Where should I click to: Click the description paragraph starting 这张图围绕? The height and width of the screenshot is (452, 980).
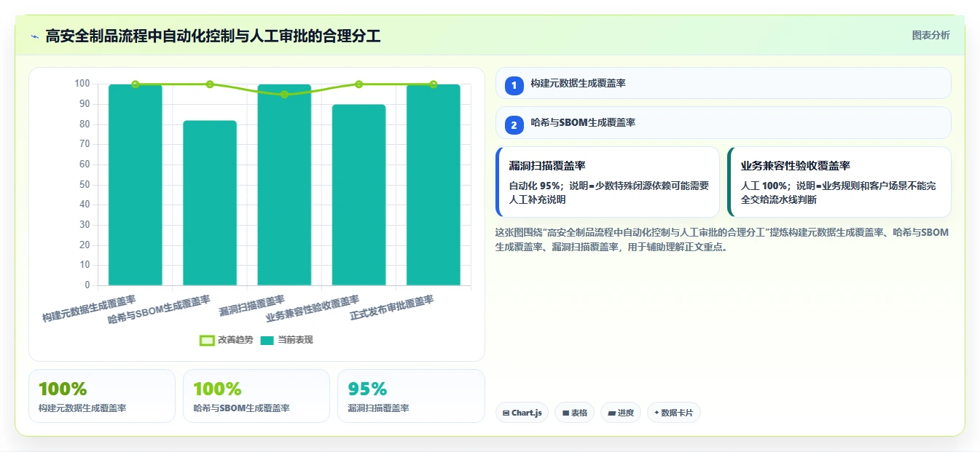(722, 239)
